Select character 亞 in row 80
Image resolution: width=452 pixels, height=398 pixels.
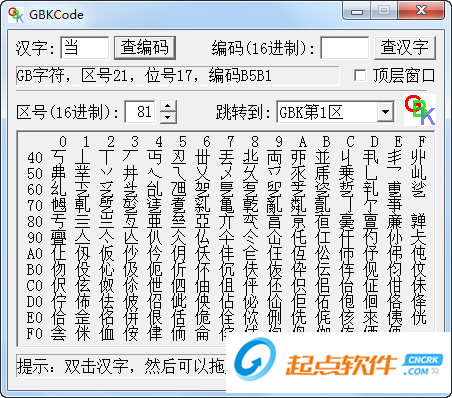tap(203, 221)
